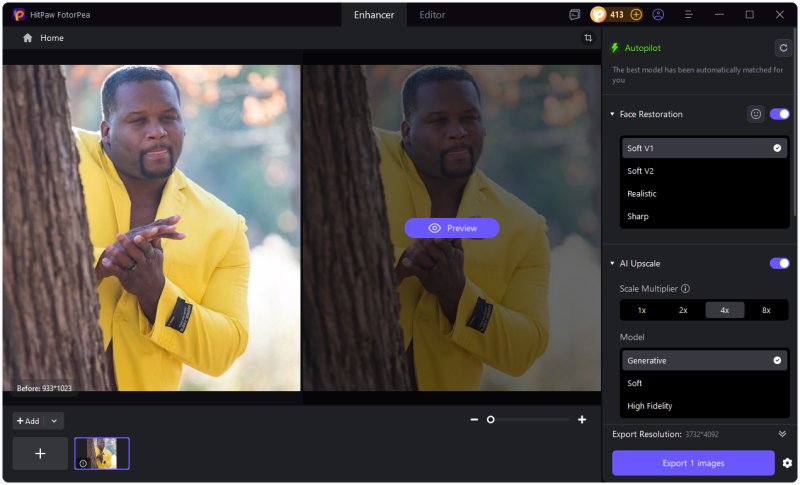Screen dimensions: 800x485
Task: Click the Home house icon
Action: [x=28, y=38]
